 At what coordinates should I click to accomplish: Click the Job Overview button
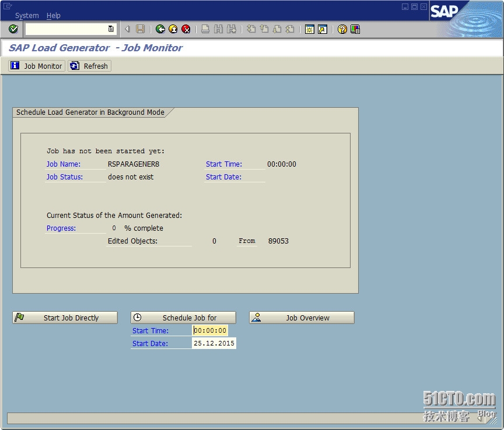pos(302,318)
